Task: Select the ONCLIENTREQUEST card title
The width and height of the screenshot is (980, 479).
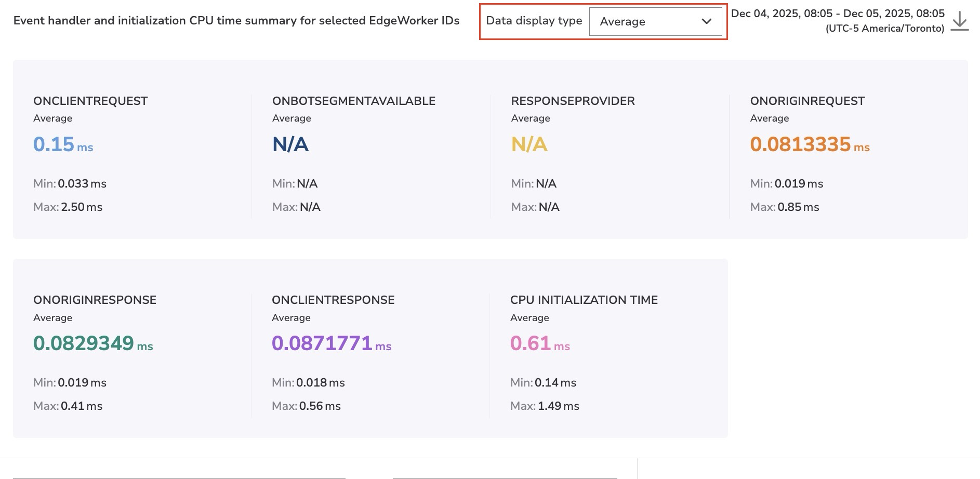Action: 90,101
